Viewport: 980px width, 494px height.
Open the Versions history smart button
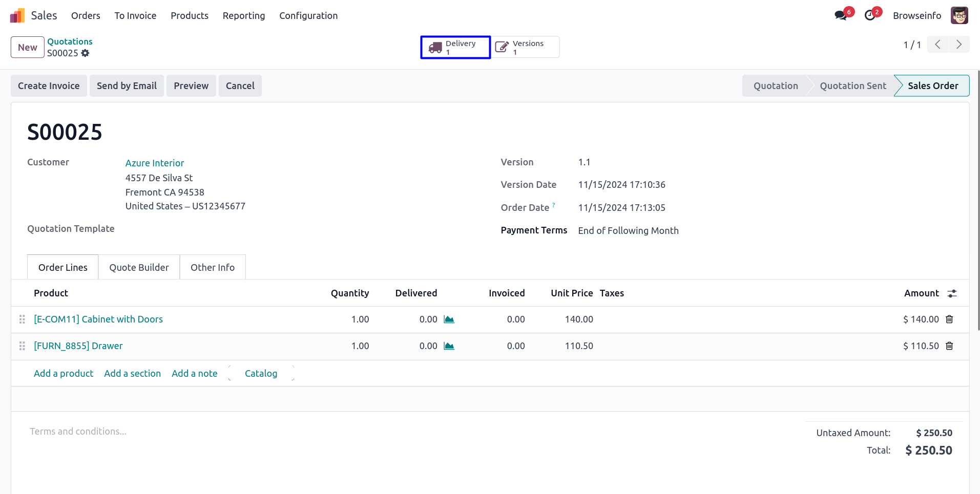525,48
